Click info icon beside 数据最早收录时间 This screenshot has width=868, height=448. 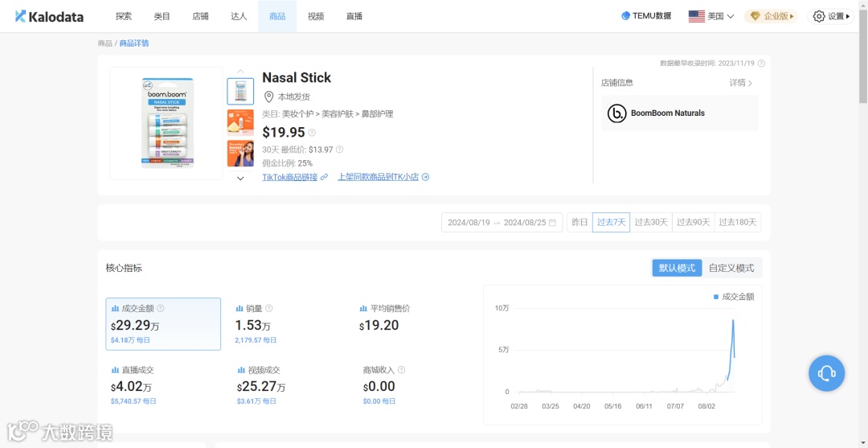tap(761, 63)
